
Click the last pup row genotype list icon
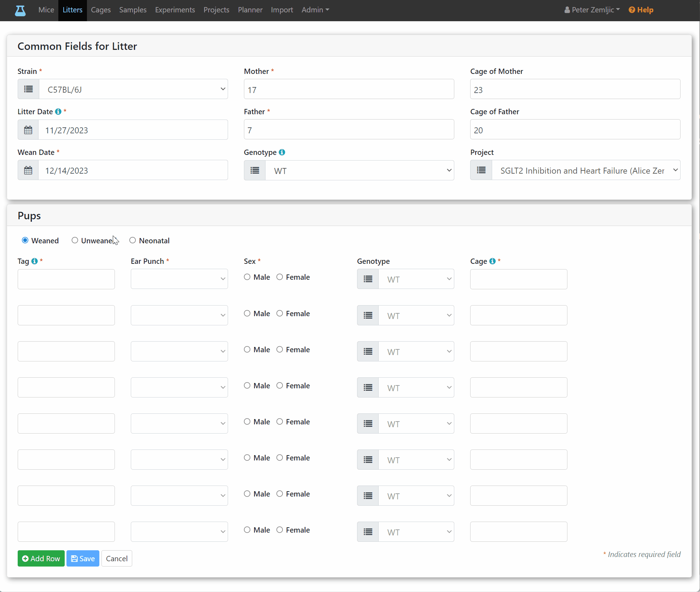368,532
